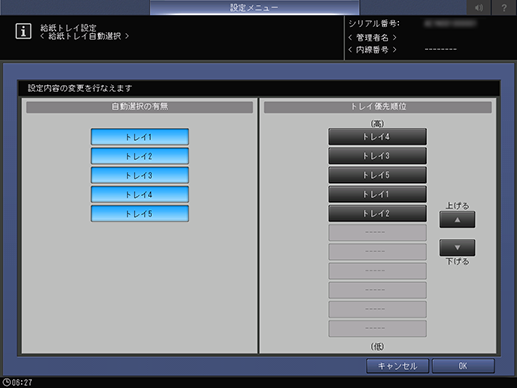The image size is (517, 388).
Task: Click the clock icon in the status bar
Action: click(6, 382)
